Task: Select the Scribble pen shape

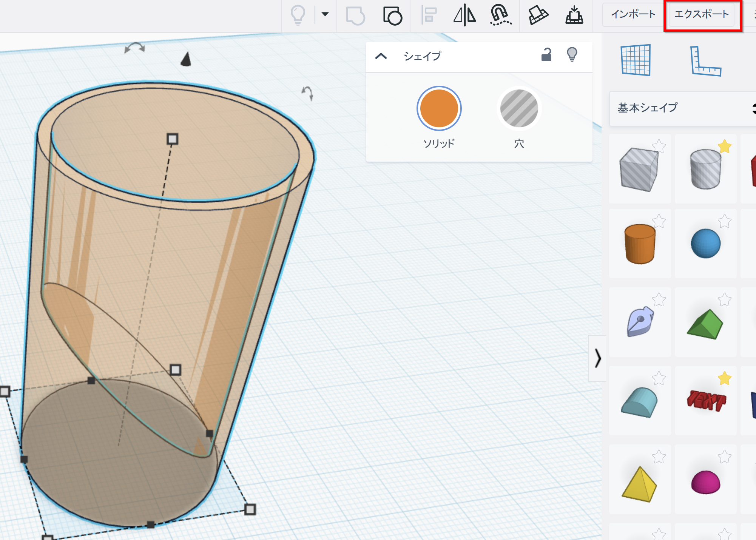Action: pyautogui.click(x=640, y=322)
